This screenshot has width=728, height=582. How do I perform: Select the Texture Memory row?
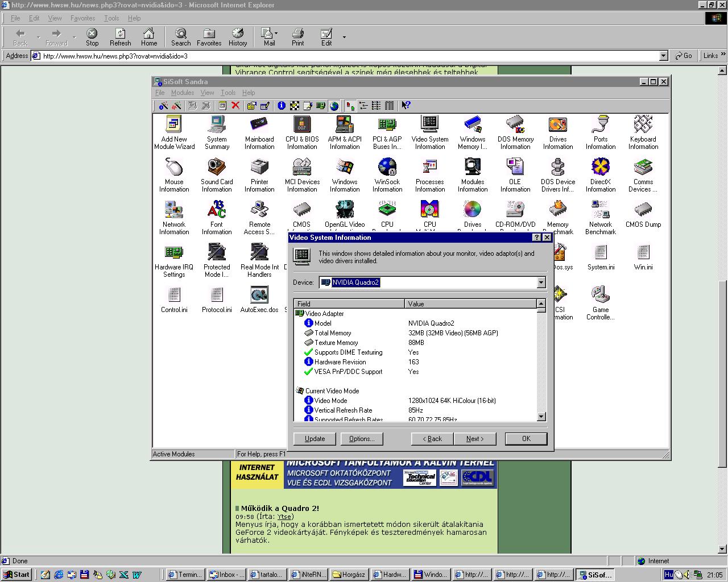point(415,343)
